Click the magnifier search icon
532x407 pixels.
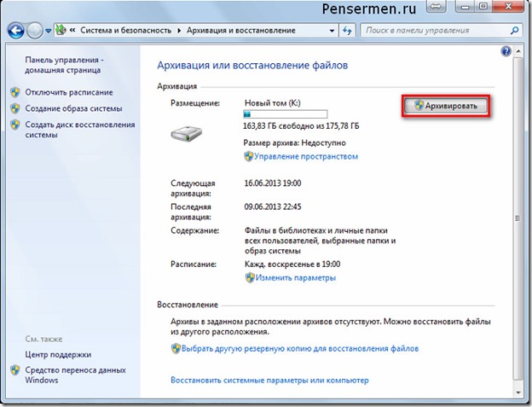(515, 31)
